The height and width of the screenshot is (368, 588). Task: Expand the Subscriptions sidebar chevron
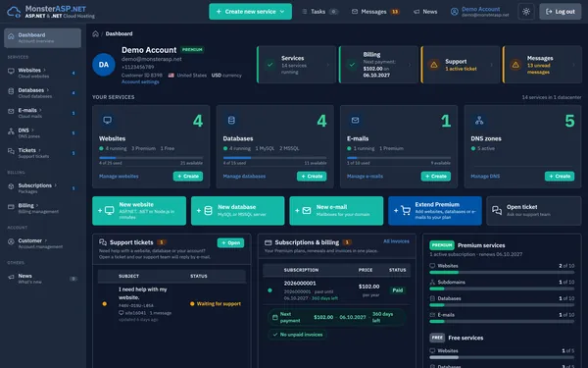(56, 185)
